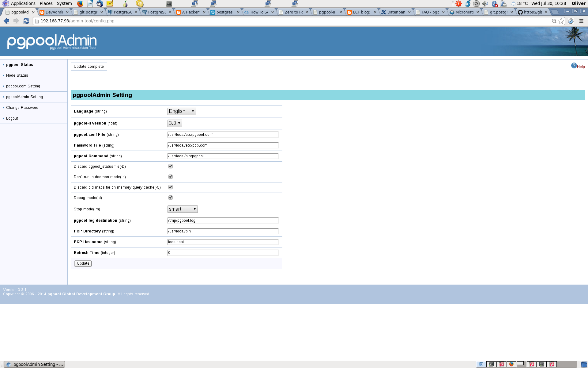Open Node Status in the sidebar
Viewport: 588px width, 368px height.
point(17,75)
